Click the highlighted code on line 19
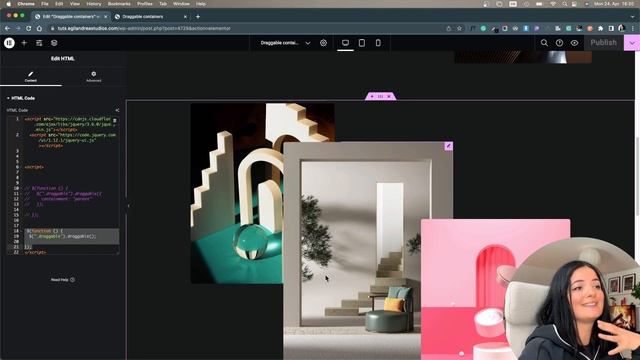Viewport: 640px width, 360px height. [63, 236]
